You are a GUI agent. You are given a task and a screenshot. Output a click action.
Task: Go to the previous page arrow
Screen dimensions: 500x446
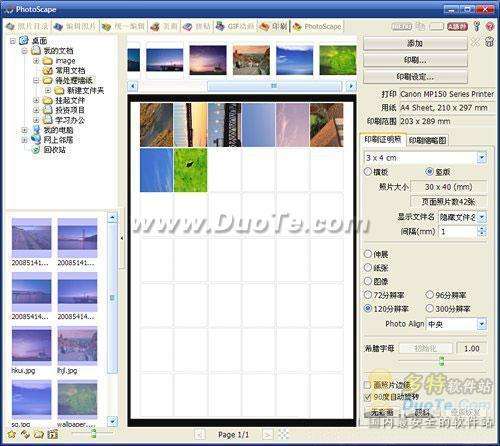[x=200, y=435]
